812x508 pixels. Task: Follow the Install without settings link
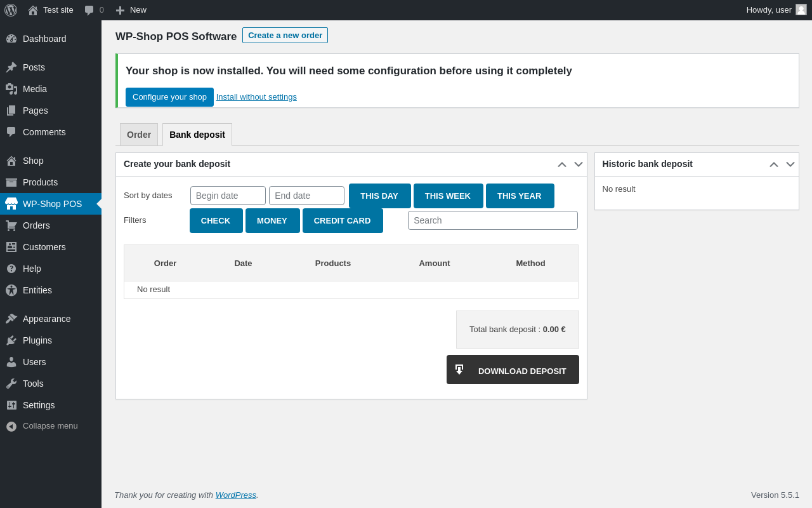256,97
